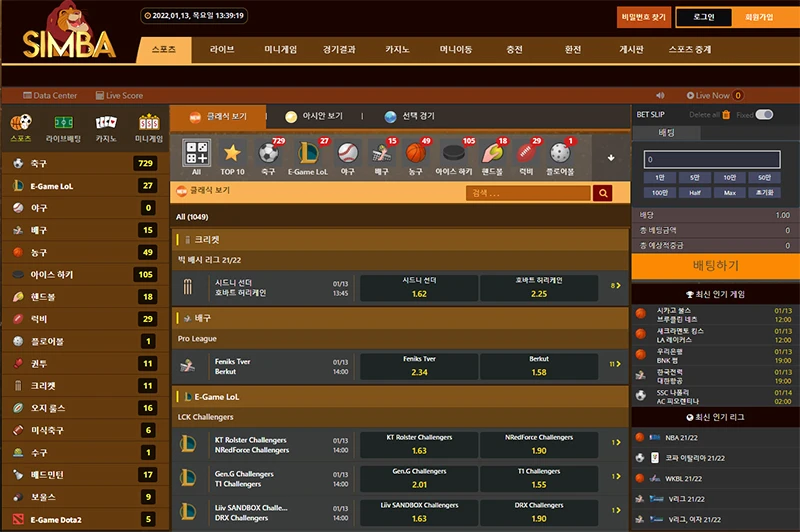Click 초기화 reset button

[764, 192]
